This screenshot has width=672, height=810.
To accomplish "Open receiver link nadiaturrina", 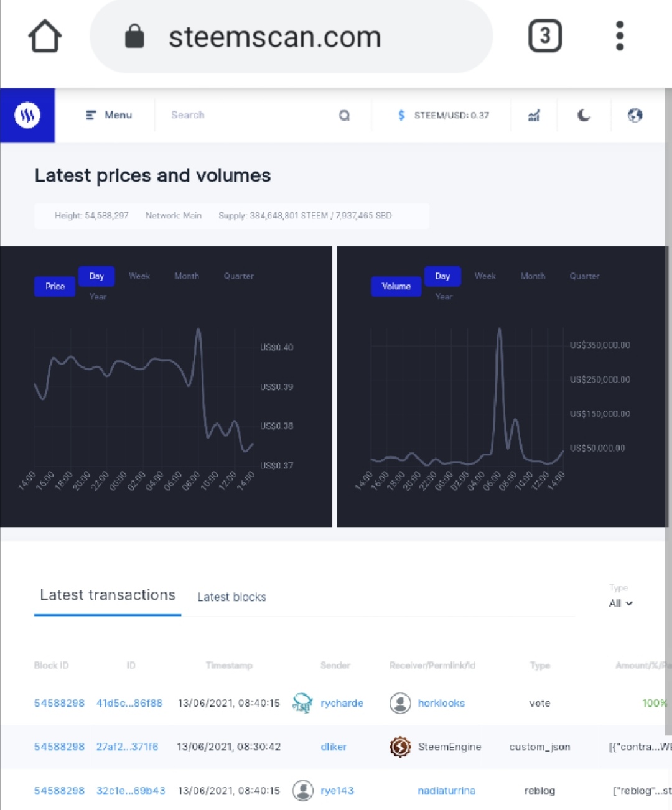I will click(446, 791).
